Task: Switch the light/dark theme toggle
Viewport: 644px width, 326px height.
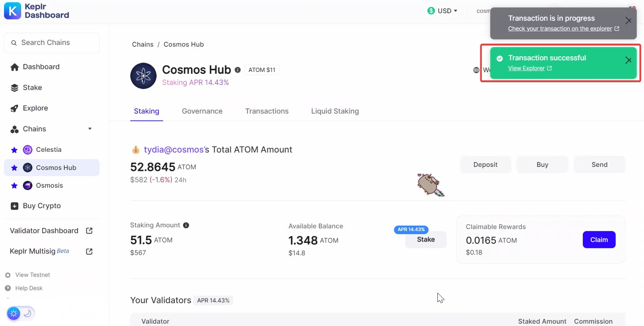Action: click(x=20, y=313)
